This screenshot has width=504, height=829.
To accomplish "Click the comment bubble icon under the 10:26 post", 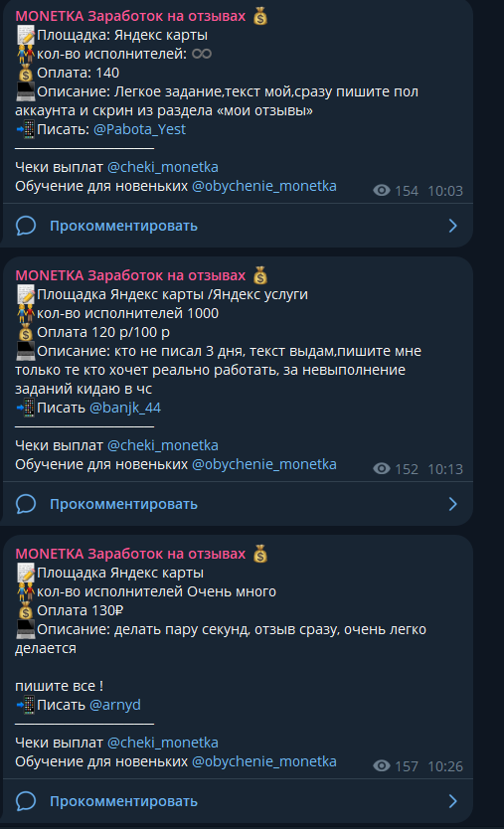I will [x=26, y=801].
